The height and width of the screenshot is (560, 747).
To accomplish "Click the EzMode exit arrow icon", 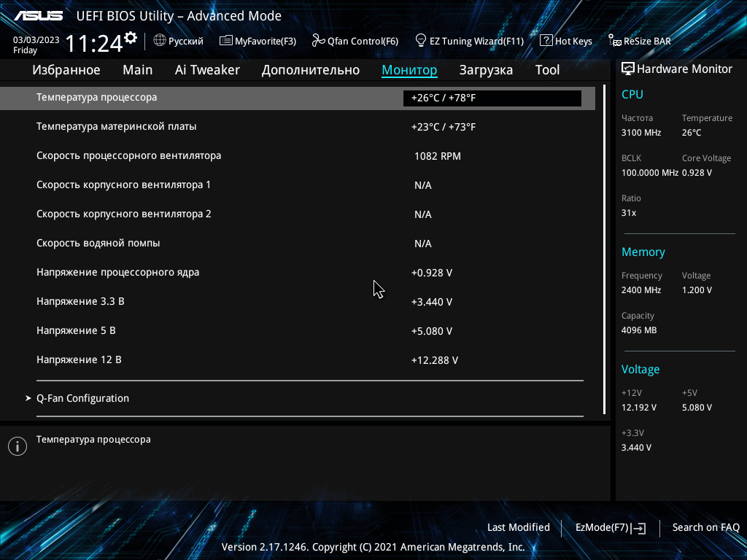I will pyautogui.click(x=639, y=528).
